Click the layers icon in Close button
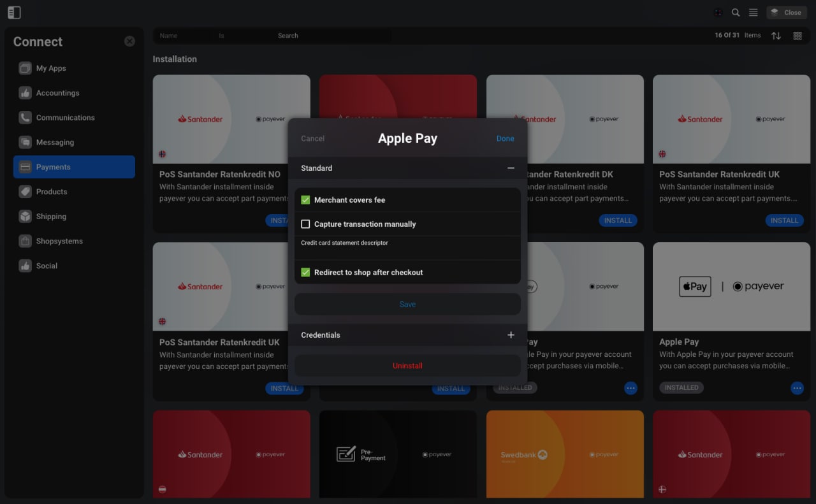Viewport: 816px width, 504px height. 775,12
